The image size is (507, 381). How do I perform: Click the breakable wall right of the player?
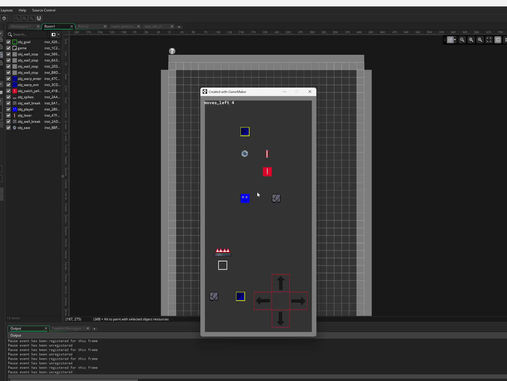276,198
